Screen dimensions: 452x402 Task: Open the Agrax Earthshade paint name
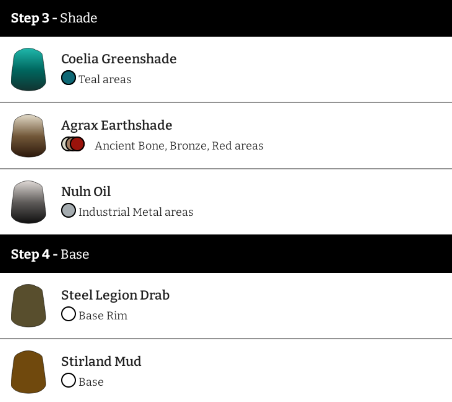[117, 125]
